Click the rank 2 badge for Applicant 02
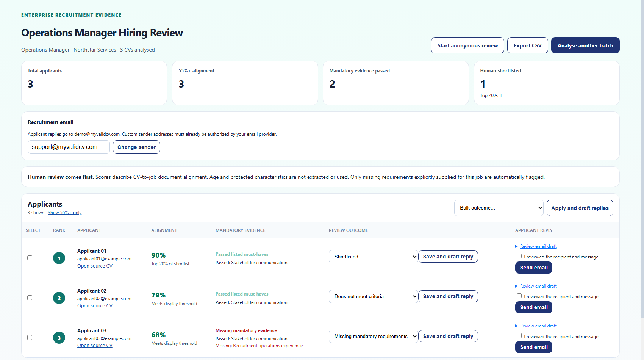 (59, 298)
